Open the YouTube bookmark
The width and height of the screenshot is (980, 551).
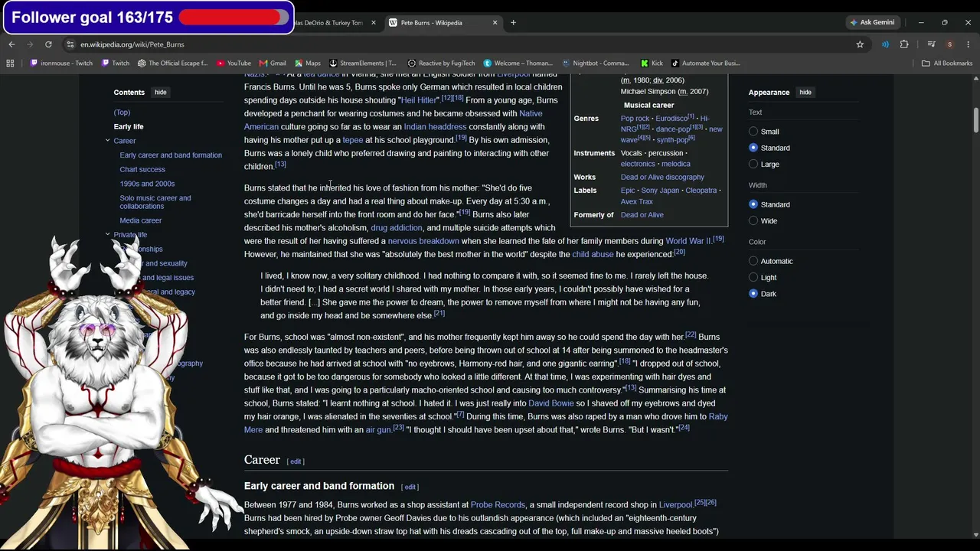click(x=234, y=64)
